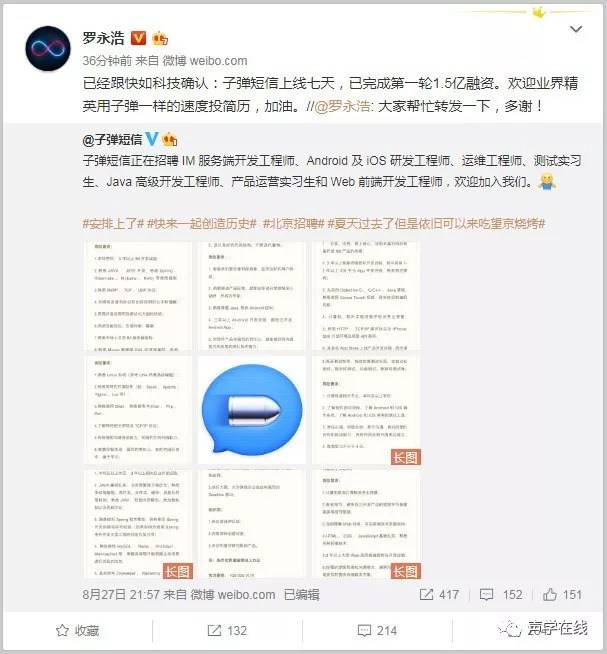The width and height of the screenshot is (607, 654).
Task: Open the @子弹短信 account link
Action: [113, 139]
